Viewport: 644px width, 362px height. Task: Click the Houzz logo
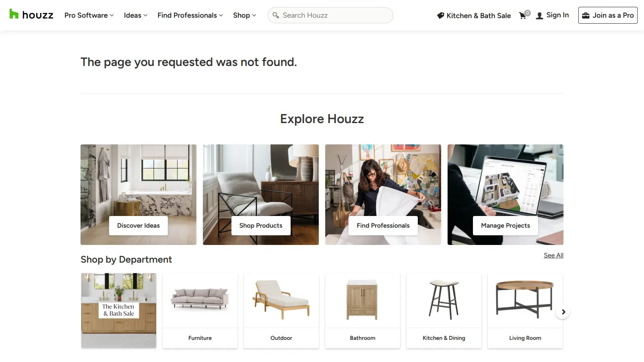31,15
